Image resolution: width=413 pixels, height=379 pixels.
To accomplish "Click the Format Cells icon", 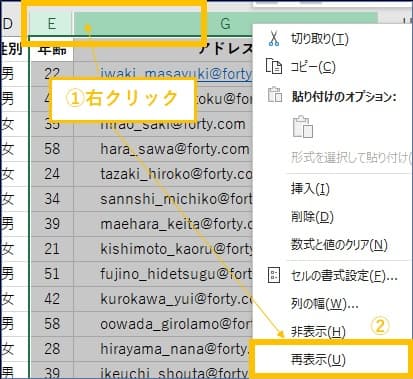I will tap(274, 275).
